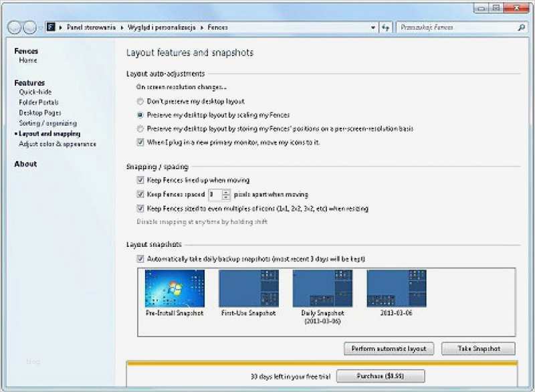This screenshot has width=535, height=392.
Task: Toggle move icons to new primary monitor
Action: pyautogui.click(x=140, y=142)
